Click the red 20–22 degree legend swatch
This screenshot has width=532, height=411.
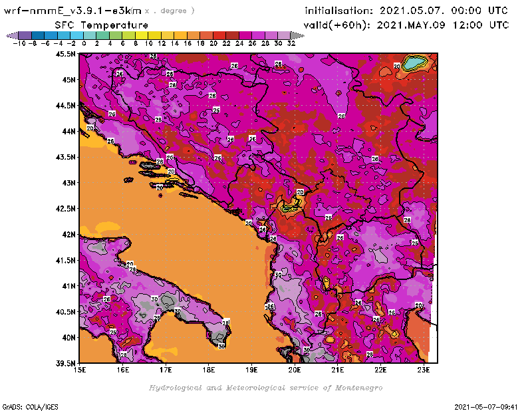(x=219, y=35)
